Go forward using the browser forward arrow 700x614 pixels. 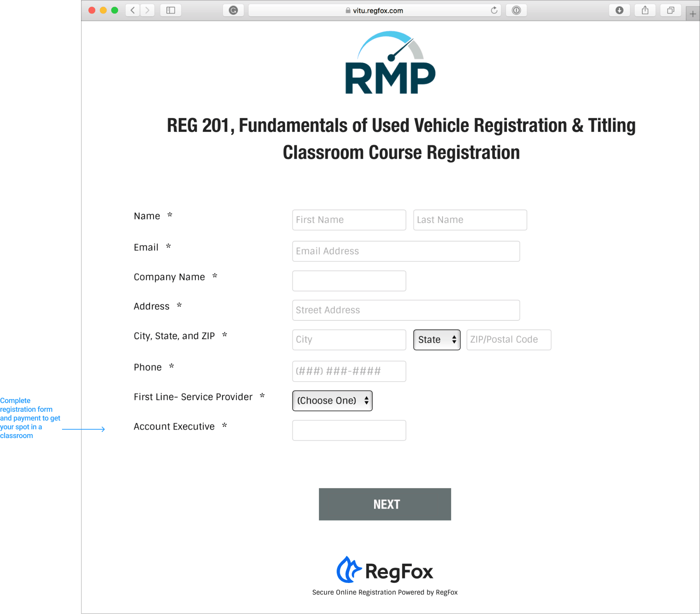point(147,10)
